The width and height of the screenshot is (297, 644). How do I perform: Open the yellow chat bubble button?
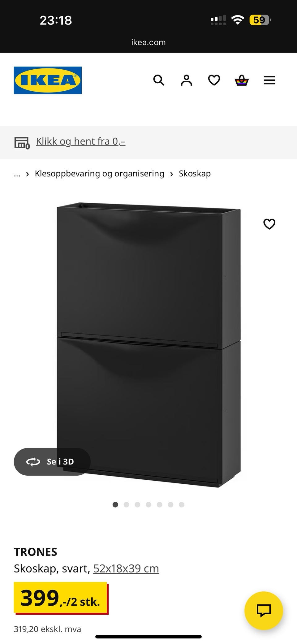(264, 611)
